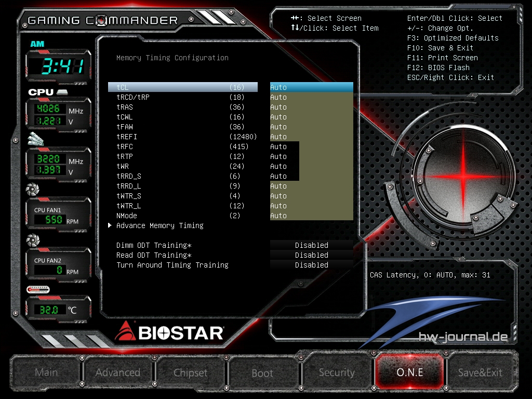Screen dimensions: 532x399
Task: Change tWTR_L Auto value
Action: [x=312, y=205]
